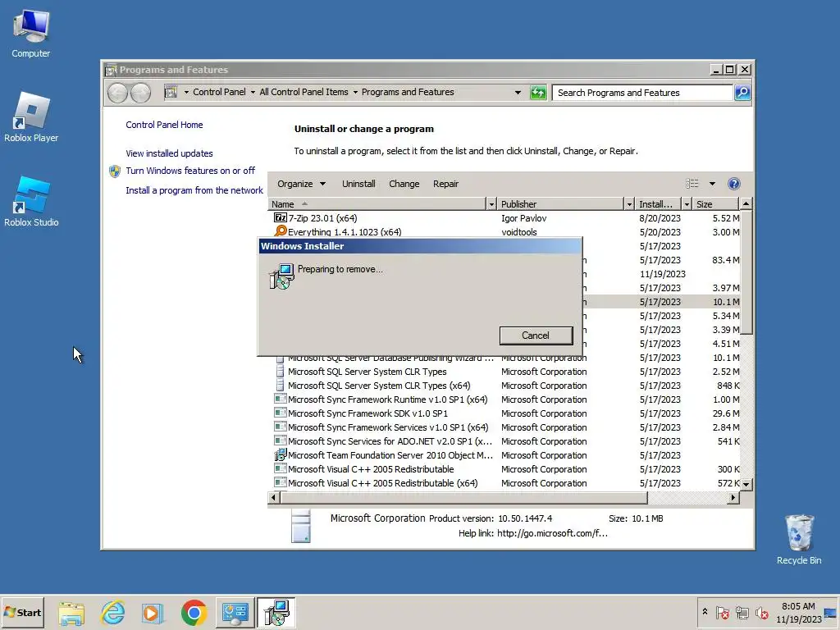Click the Everything program magnifier icon

tap(281, 231)
